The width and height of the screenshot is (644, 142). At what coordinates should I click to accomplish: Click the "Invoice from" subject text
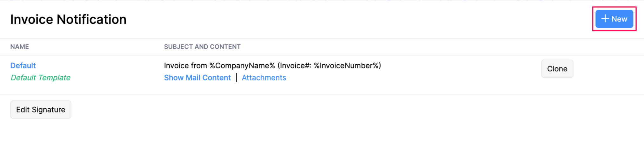point(185,66)
